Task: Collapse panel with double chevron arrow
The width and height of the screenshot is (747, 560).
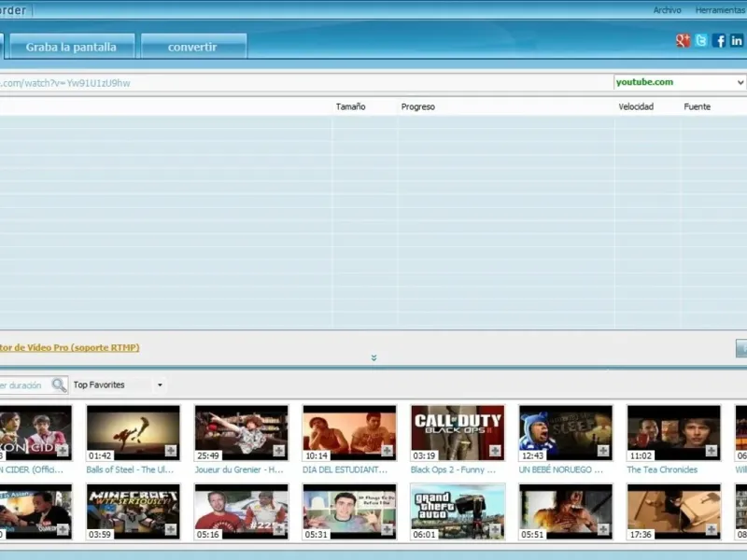Action: pyautogui.click(x=374, y=357)
